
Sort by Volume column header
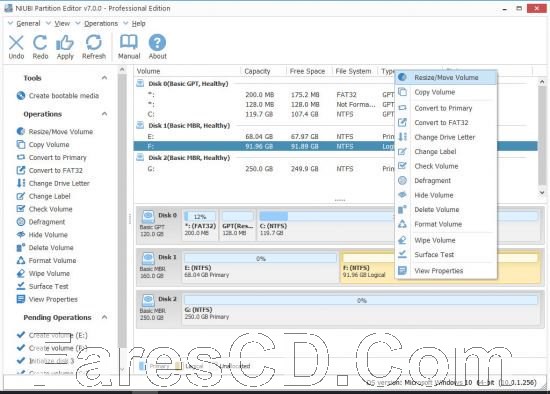coord(187,71)
